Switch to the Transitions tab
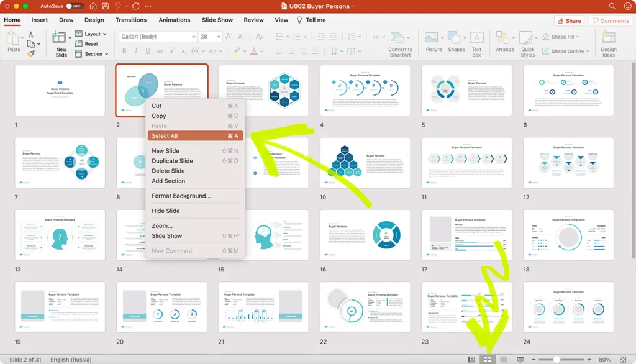This screenshot has height=364, width=636. [131, 20]
